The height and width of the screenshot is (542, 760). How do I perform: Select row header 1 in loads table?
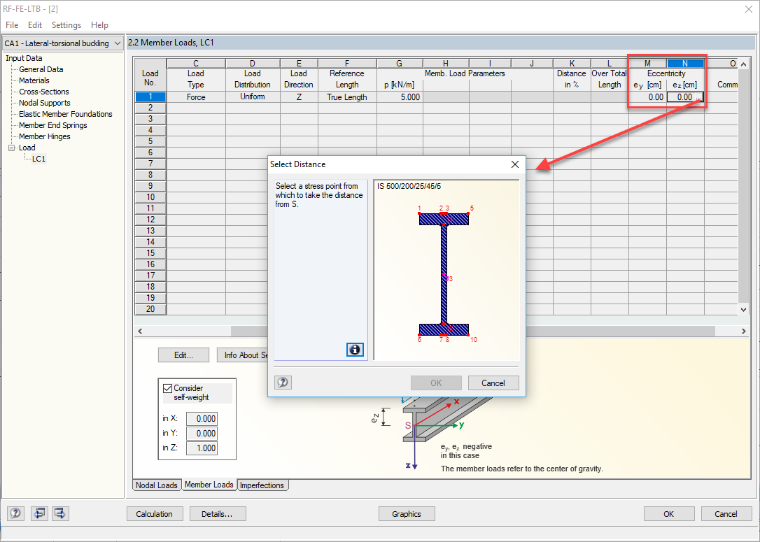[150, 97]
